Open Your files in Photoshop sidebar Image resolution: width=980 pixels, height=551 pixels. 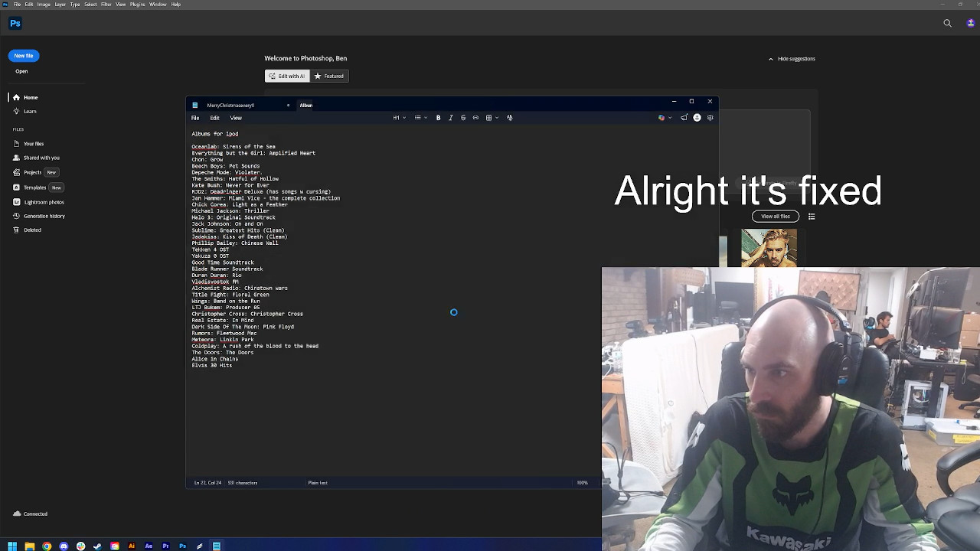(28, 144)
